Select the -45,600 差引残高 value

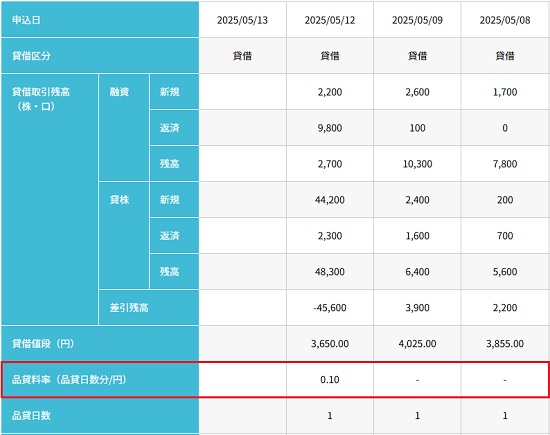330,308
